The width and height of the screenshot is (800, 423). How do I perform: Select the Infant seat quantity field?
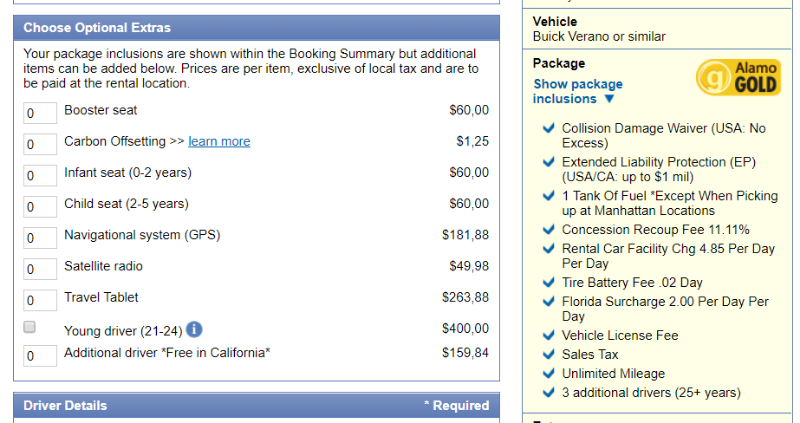(40, 176)
